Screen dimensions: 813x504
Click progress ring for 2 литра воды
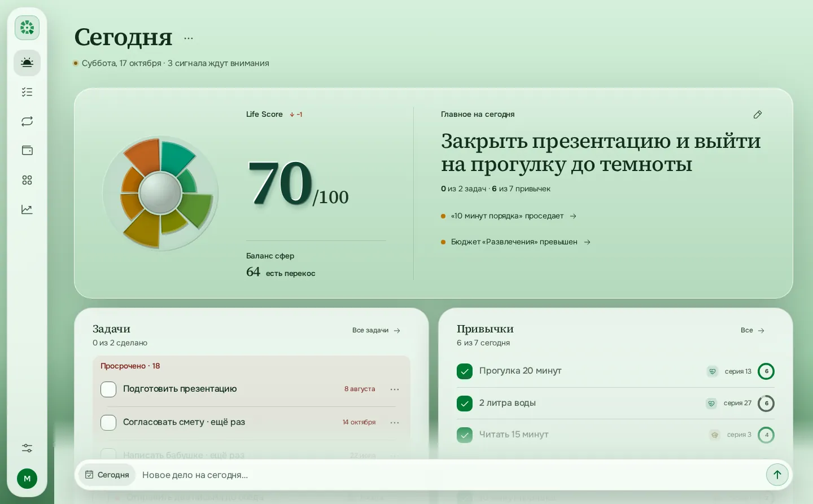coord(766,404)
